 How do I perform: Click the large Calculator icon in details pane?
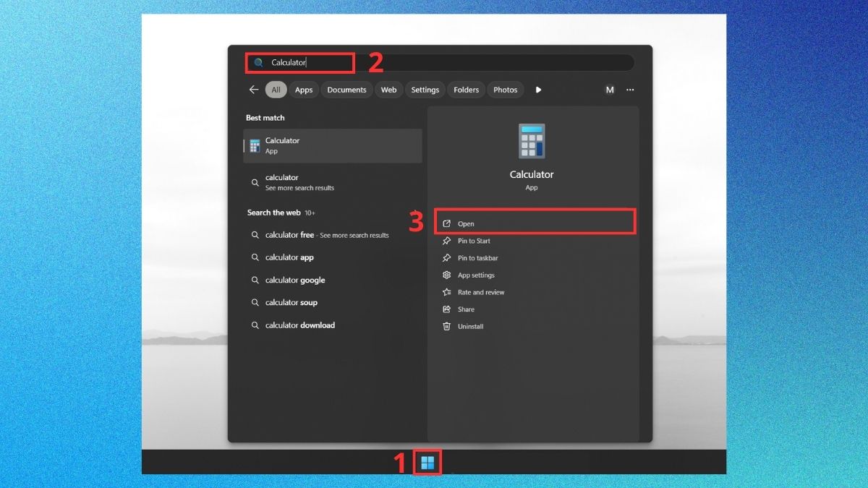tap(532, 141)
